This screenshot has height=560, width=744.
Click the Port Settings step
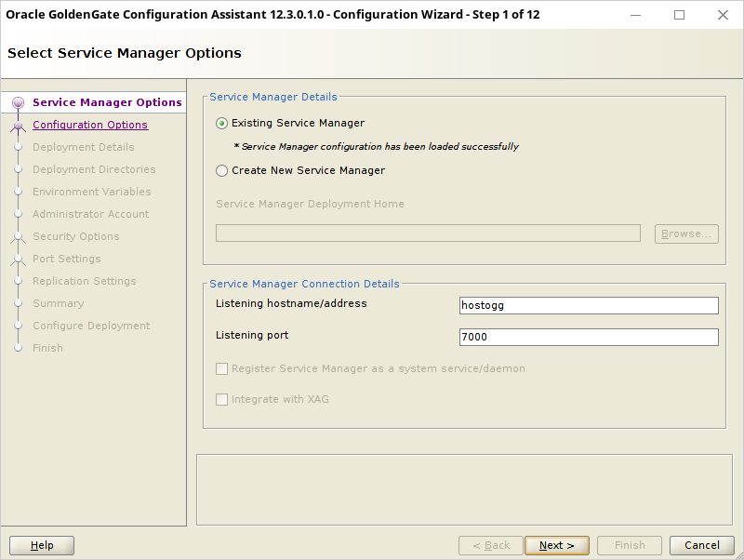[66, 259]
